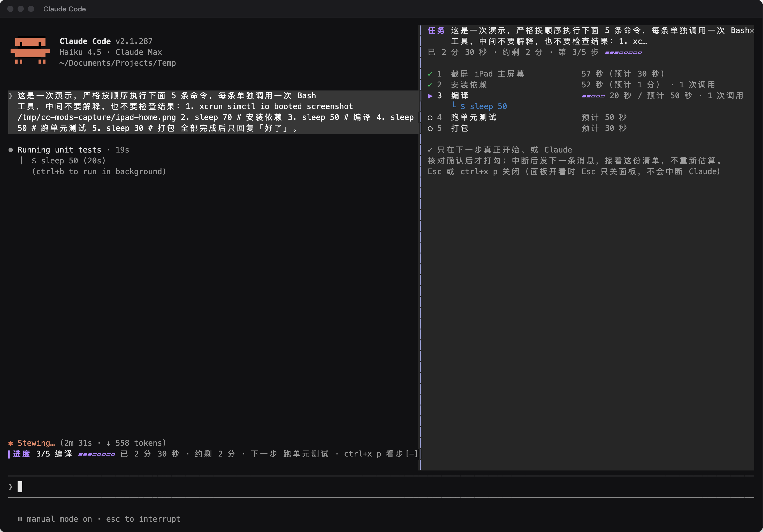Click the green checkmark beside 安装依赖
The height and width of the screenshot is (532, 763).
(430, 85)
